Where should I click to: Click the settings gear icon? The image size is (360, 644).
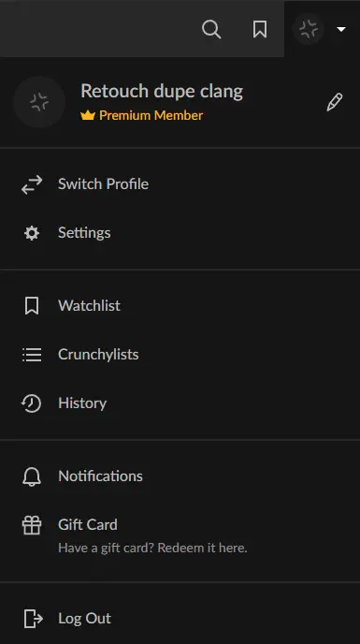coord(32,233)
